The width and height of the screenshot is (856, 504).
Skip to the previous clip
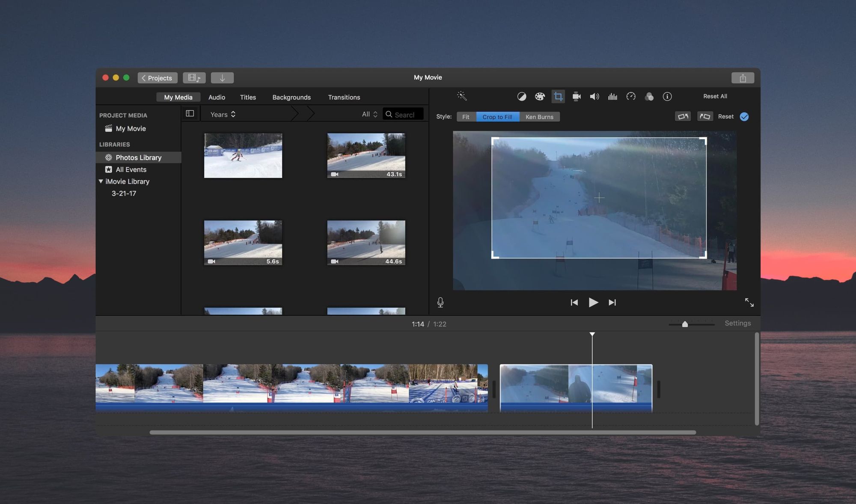point(574,302)
